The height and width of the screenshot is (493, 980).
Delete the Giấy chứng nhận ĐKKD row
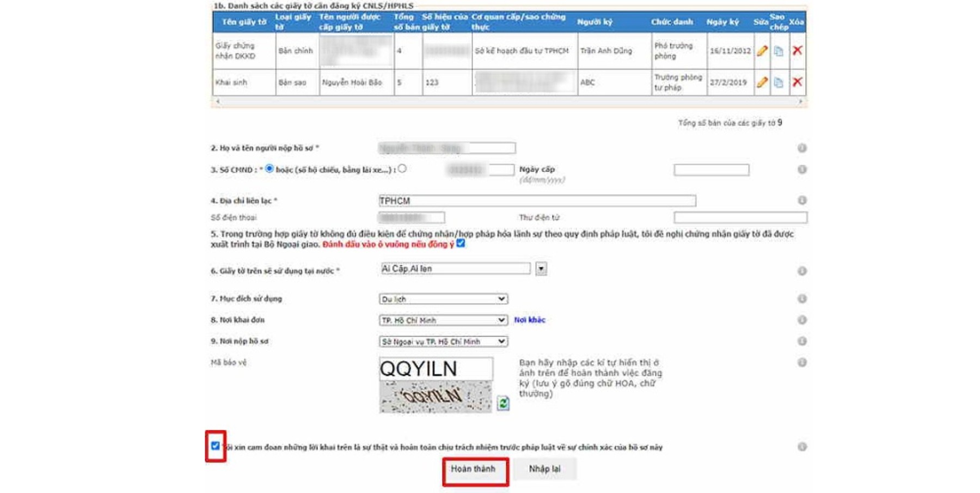(x=797, y=51)
